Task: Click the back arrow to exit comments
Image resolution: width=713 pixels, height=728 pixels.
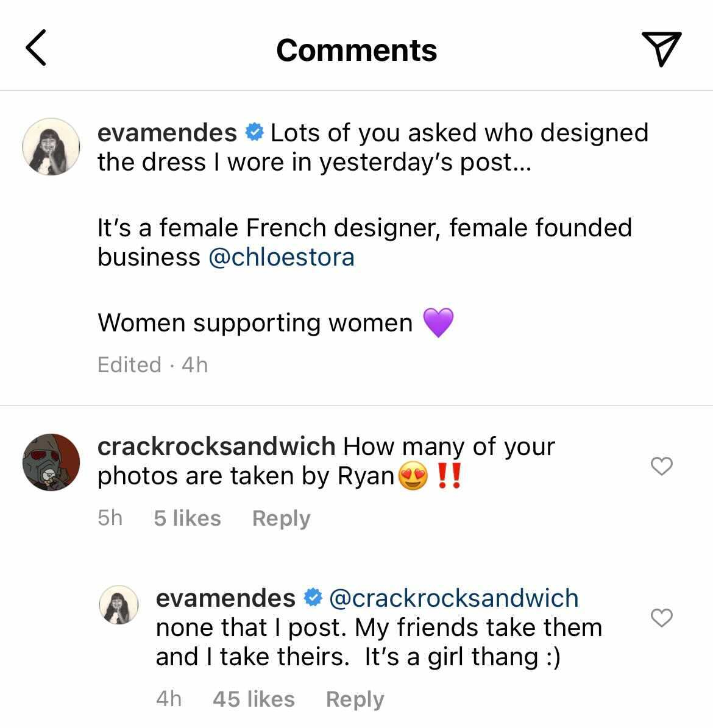Action: tap(35, 49)
